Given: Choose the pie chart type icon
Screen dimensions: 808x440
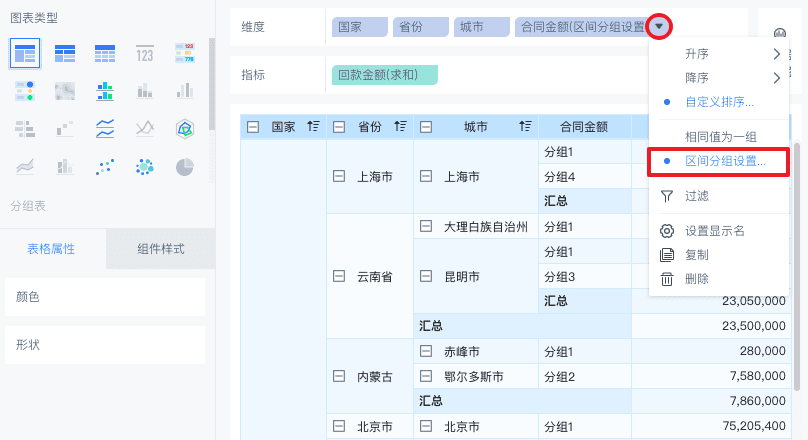Looking at the screenshot, I should tap(185, 167).
